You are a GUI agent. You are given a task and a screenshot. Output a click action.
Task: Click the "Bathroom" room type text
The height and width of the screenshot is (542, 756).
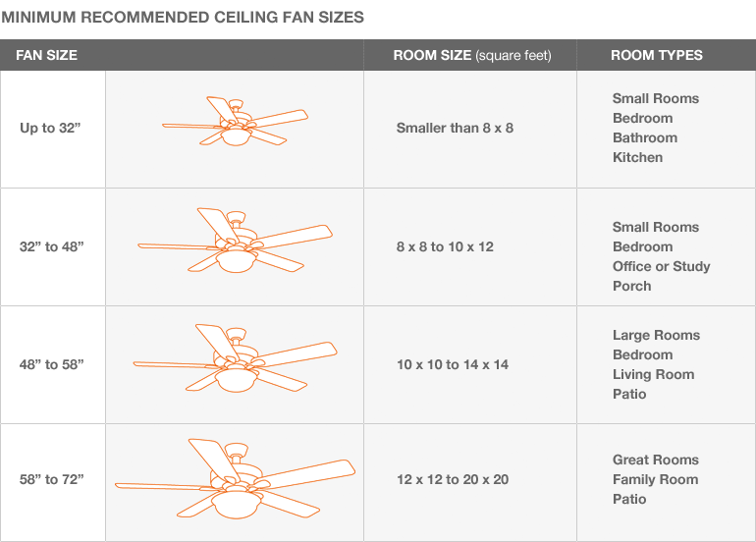tap(645, 137)
